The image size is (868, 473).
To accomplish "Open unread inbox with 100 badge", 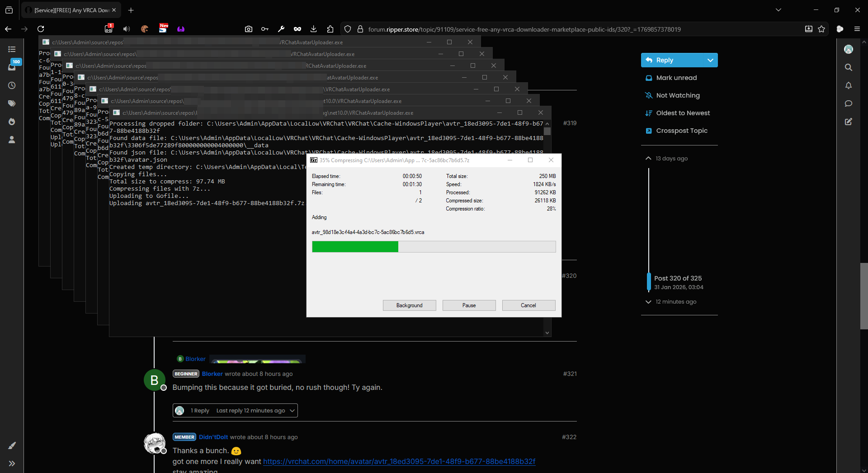I will (x=13, y=66).
